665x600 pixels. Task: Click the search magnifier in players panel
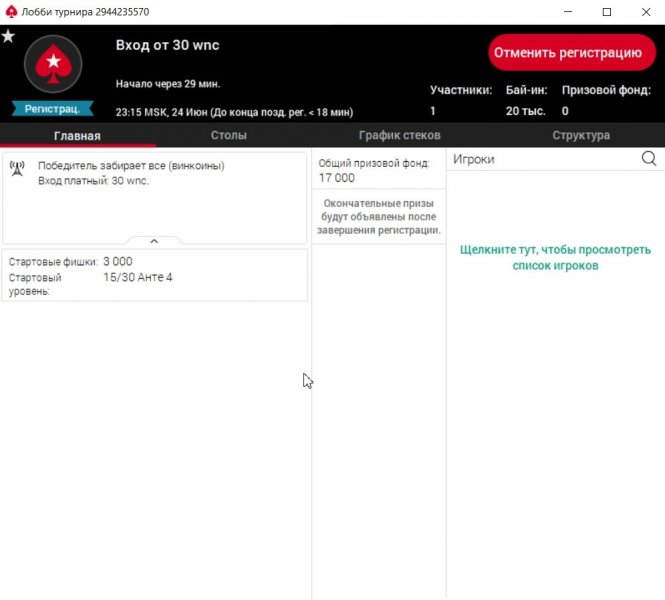(x=648, y=159)
